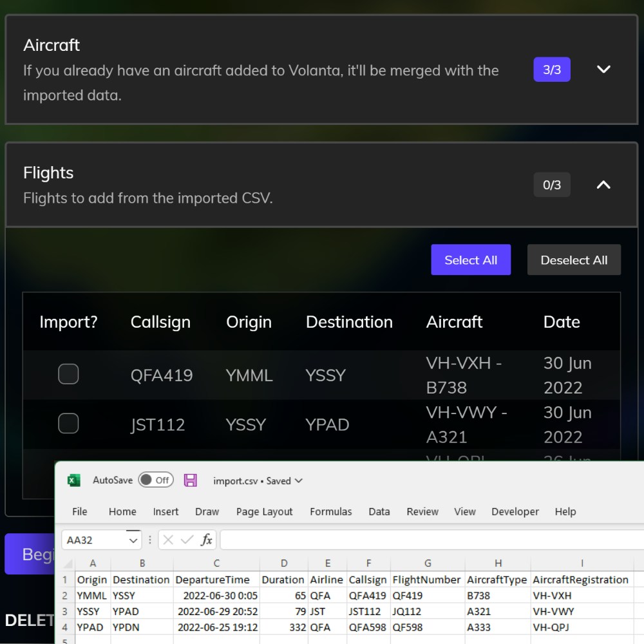Click the formula bar cancel X icon
The width and height of the screenshot is (644, 644).
coord(168,540)
